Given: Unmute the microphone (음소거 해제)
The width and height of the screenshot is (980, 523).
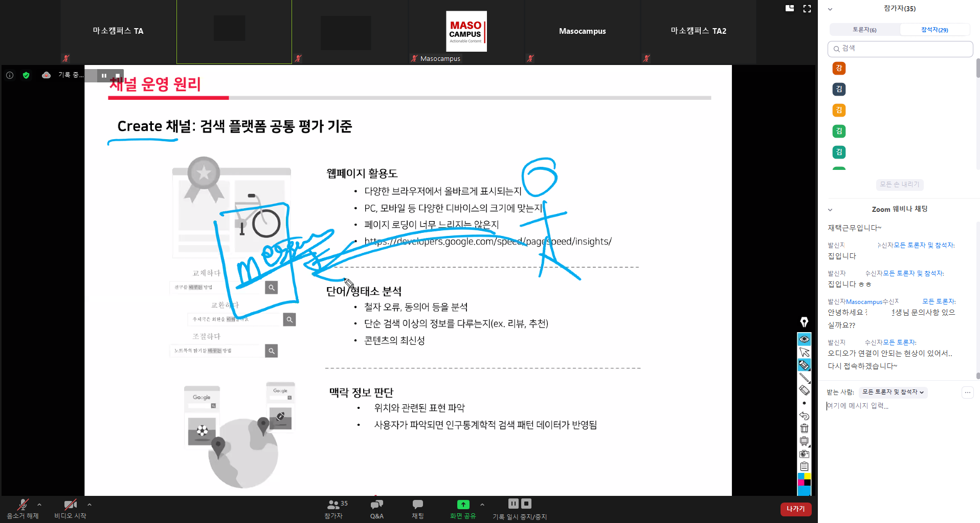Looking at the screenshot, I should (x=23, y=509).
